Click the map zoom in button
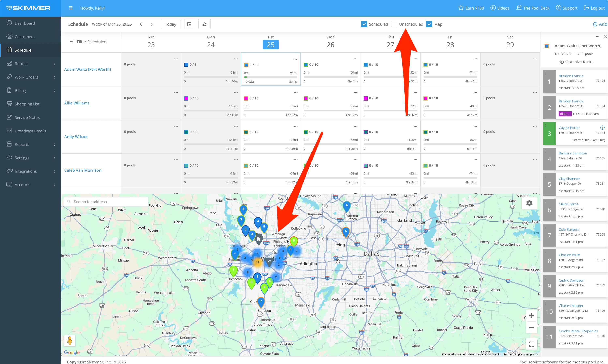This screenshot has height=364, width=608. click(x=531, y=316)
